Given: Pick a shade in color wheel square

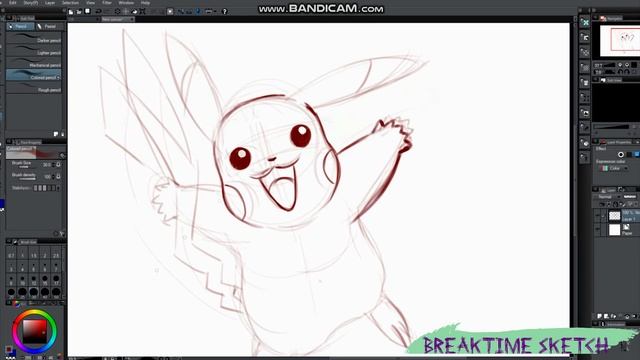Looking at the screenshot, I should [34, 331].
